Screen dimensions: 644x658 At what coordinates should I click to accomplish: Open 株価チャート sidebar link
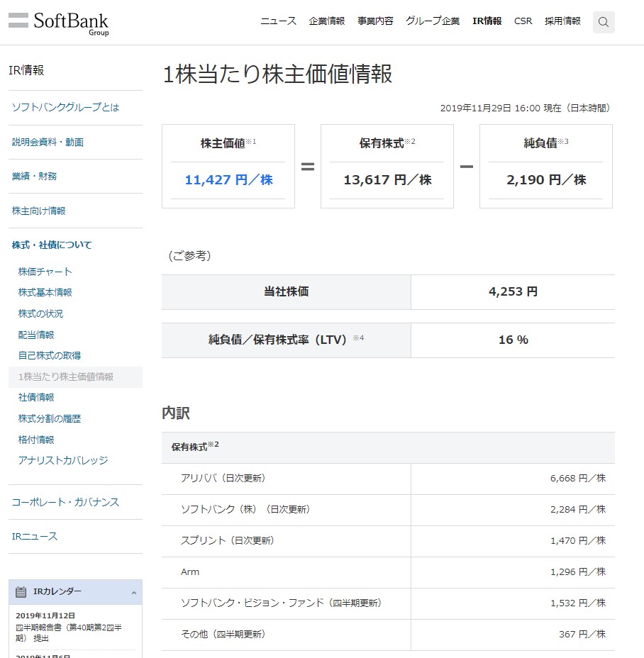(x=45, y=272)
